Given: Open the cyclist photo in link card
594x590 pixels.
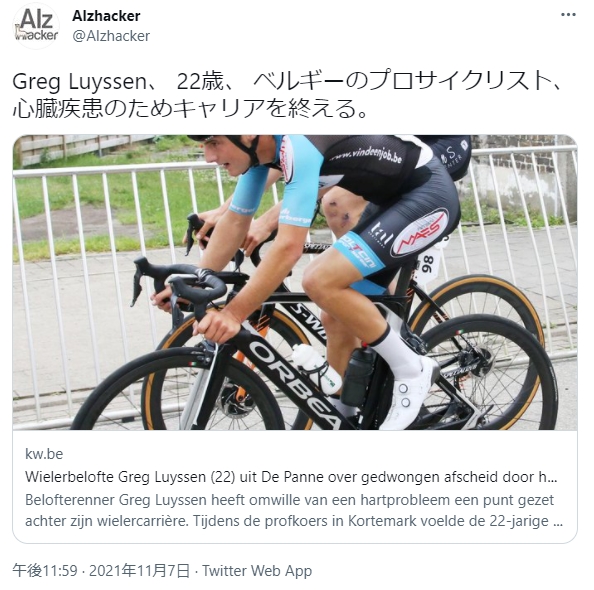Looking at the screenshot, I should 295,282.
